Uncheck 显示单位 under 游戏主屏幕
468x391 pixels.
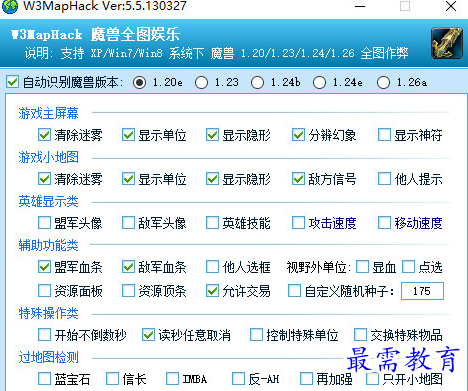pos(128,135)
